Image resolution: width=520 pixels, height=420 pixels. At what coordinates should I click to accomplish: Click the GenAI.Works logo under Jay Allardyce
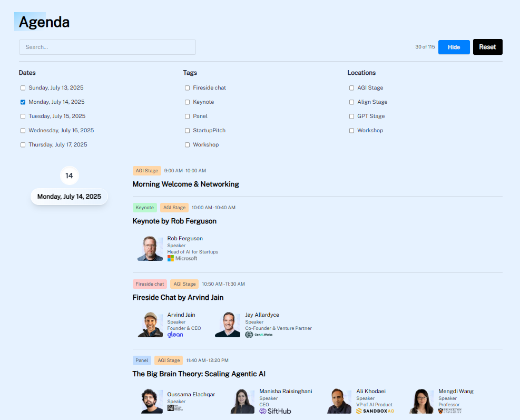click(259, 335)
